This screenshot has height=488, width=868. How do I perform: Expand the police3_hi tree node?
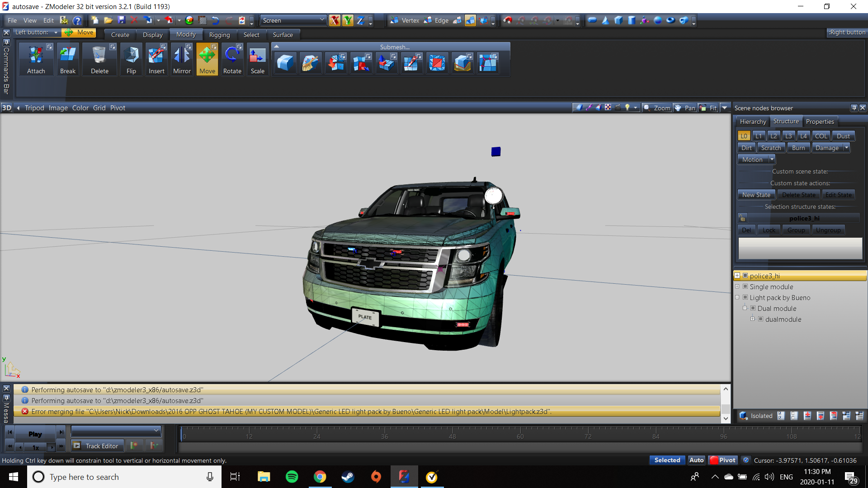pyautogui.click(x=737, y=276)
